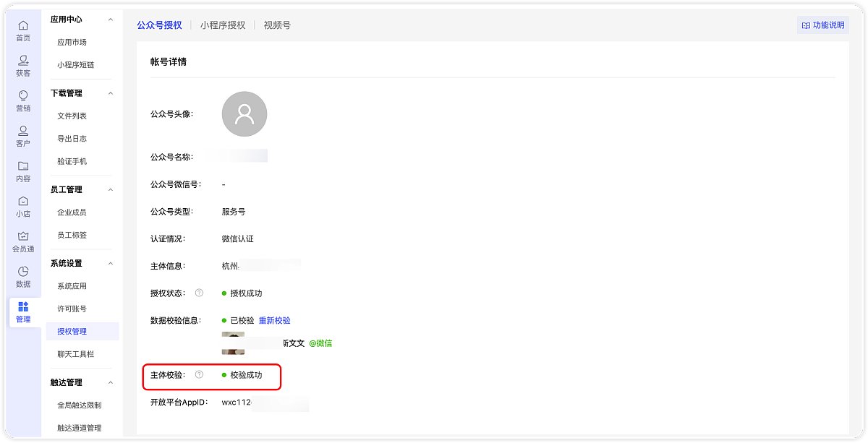Go to 会员通 membership icon

pos(23,236)
